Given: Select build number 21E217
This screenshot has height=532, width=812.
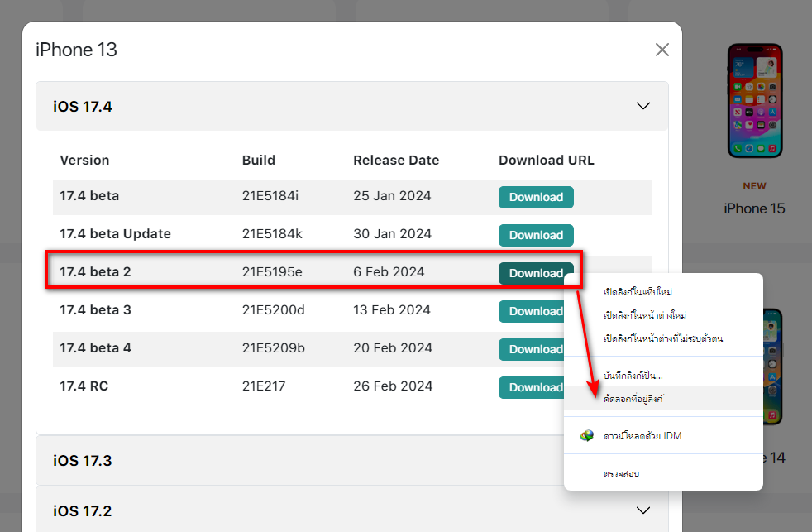Looking at the screenshot, I should tap(264, 386).
